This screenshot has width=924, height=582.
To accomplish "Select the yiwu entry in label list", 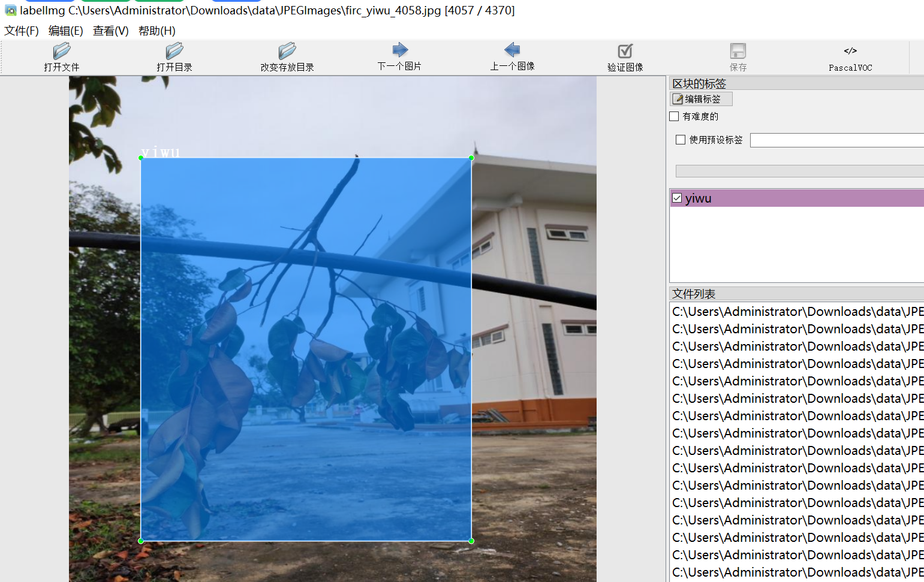I will pos(797,198).
